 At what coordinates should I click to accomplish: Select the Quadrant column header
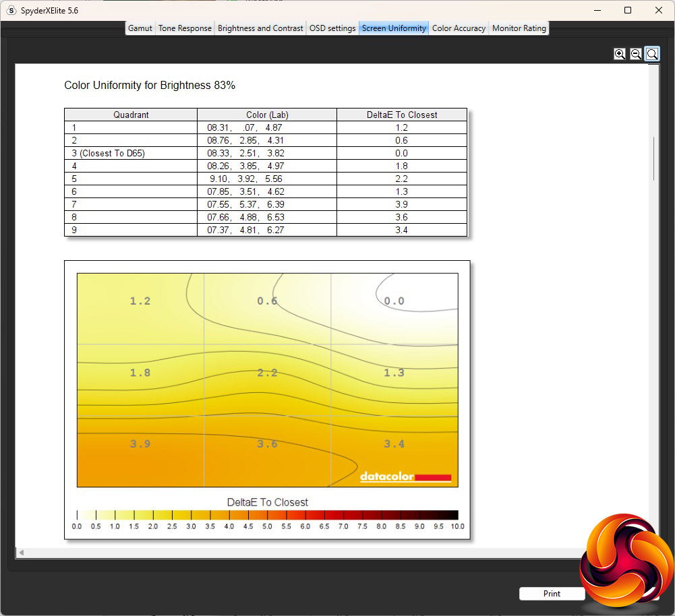(x=131, y=115)
